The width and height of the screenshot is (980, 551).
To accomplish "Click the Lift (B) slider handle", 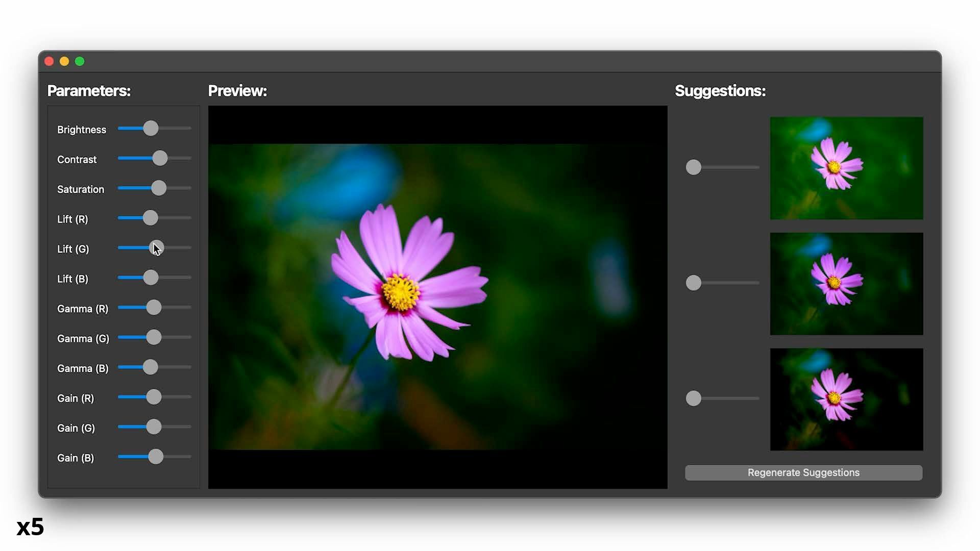I will click(151, 278).
